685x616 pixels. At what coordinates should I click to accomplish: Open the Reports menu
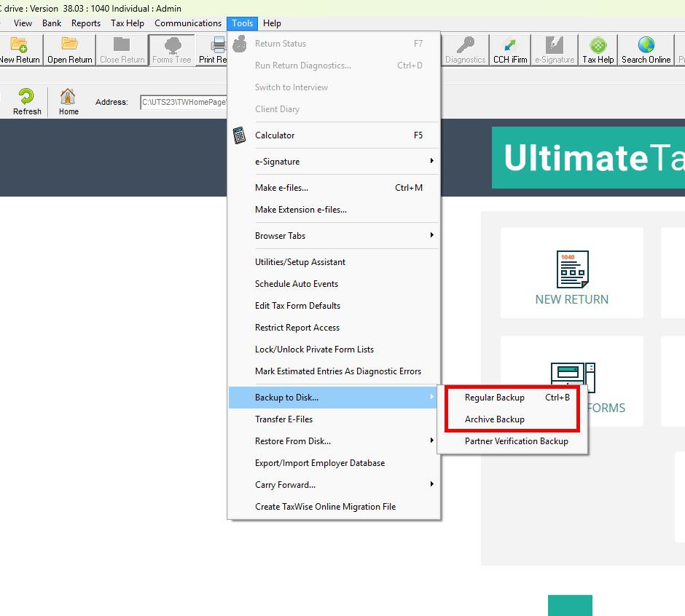pyautogui.click(x=86, y=23)
